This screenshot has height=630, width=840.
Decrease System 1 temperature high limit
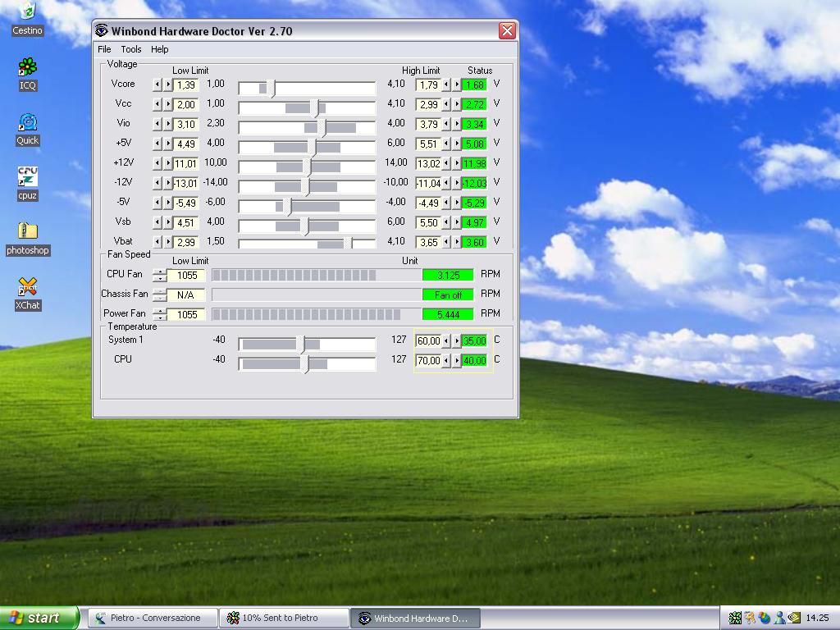[x=445, y=340]
